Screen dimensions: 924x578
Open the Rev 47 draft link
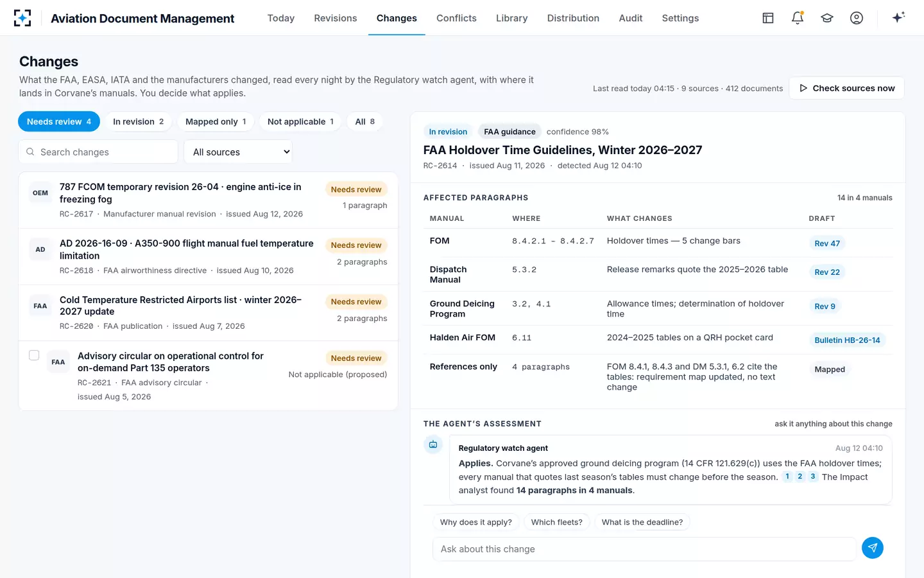(x=827, y=243)
